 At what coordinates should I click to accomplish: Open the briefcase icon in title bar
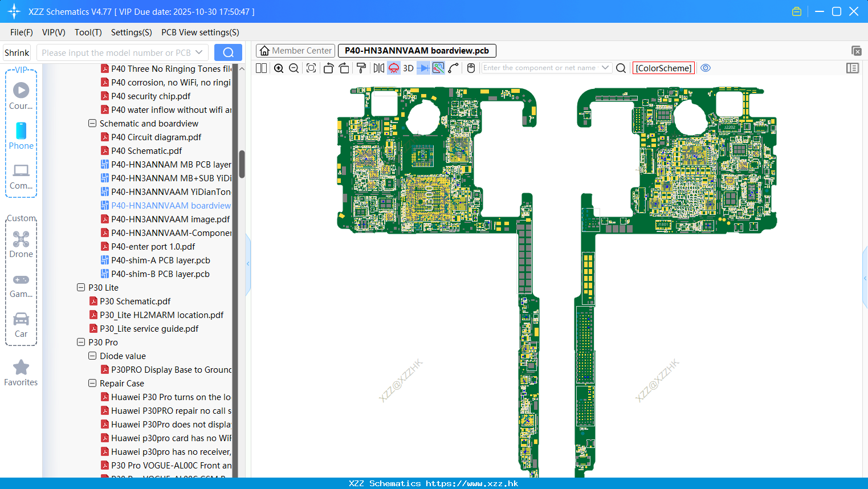tap(797, 11)
